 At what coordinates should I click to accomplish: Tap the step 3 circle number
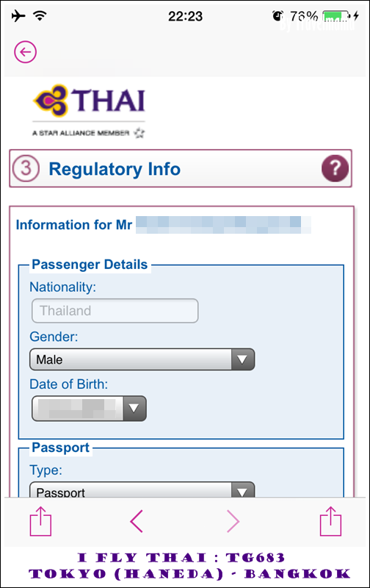click(26, 168)
